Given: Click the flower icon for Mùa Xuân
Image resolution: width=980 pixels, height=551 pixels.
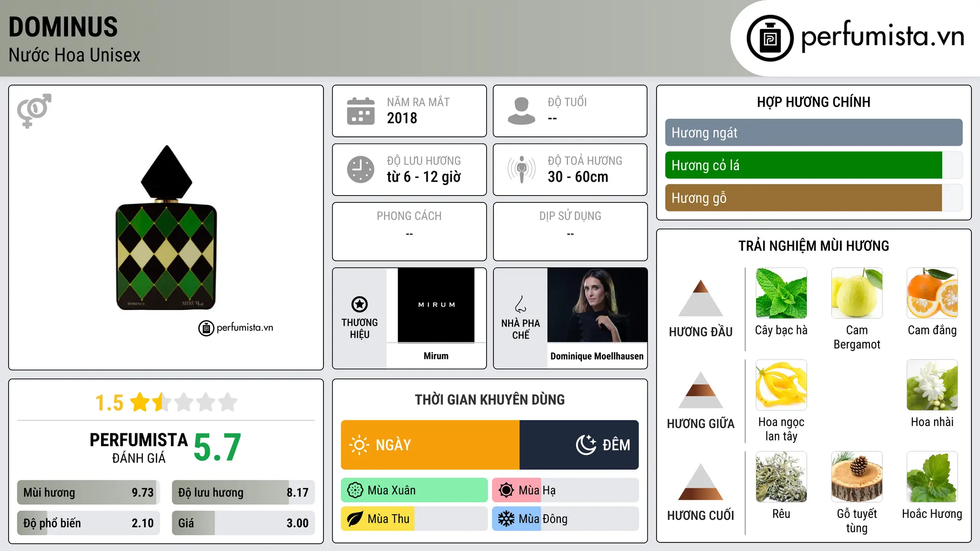Looking at the screenshot, I should pyautogui.click(x=355, y=490).
